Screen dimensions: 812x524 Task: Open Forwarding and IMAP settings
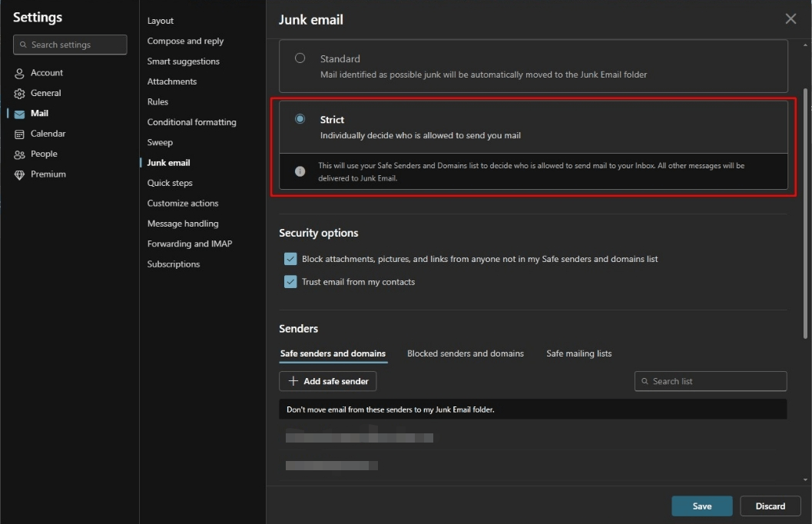coord(190,244)
